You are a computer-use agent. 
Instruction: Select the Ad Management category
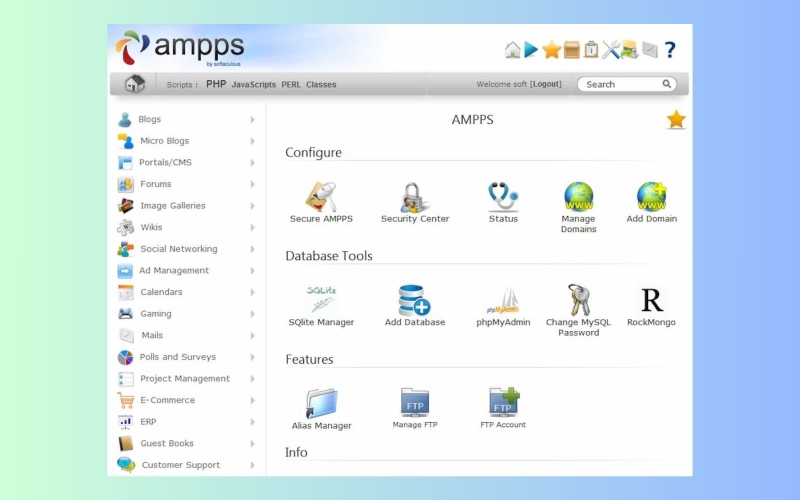point(174,270)
